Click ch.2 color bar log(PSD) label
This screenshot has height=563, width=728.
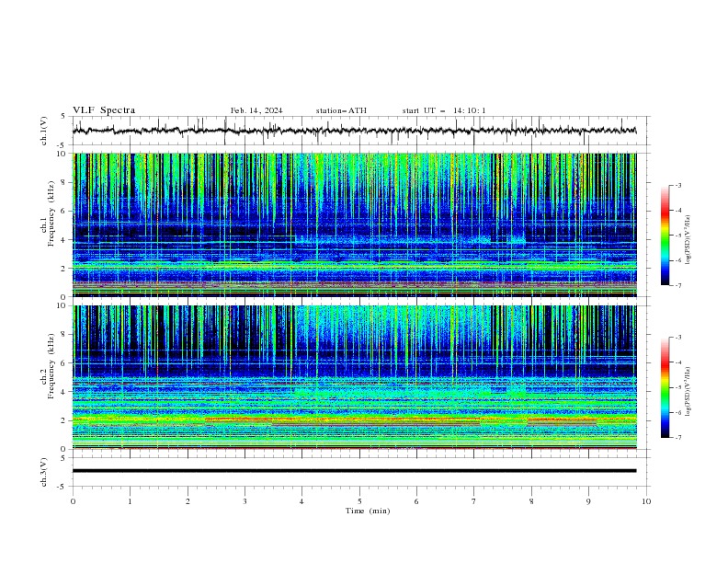click(688, 392)
